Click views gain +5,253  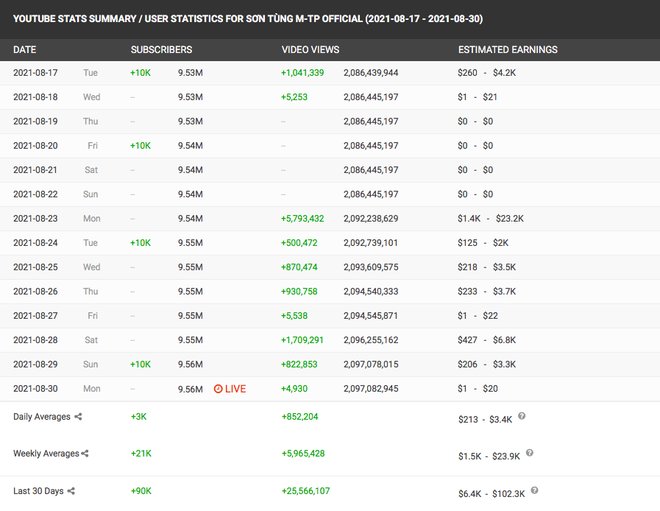[294, 97]
